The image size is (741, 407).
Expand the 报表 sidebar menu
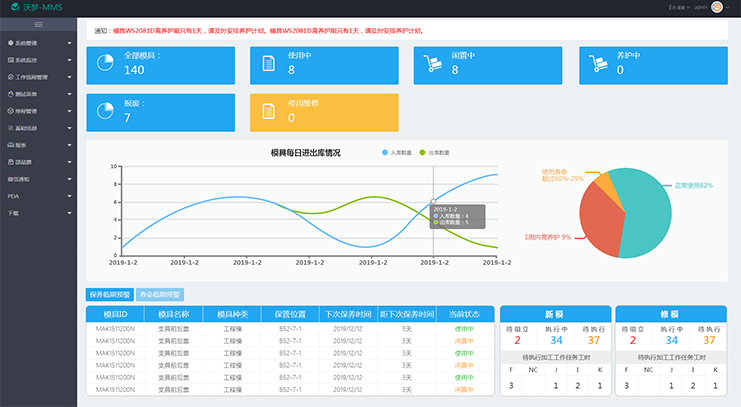click(x=38, y=145)
